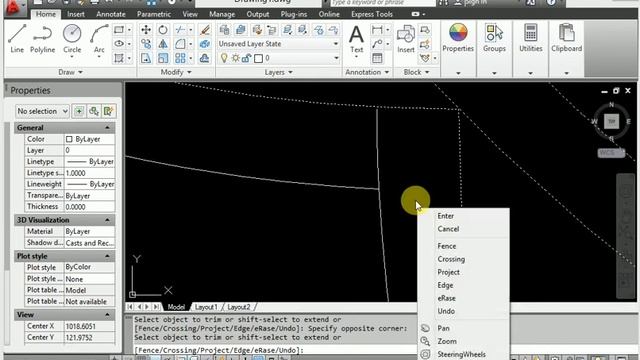Select the Polyline tool
Image resolution: width=640 pixels, height=360 pixels.
(42, 39)
